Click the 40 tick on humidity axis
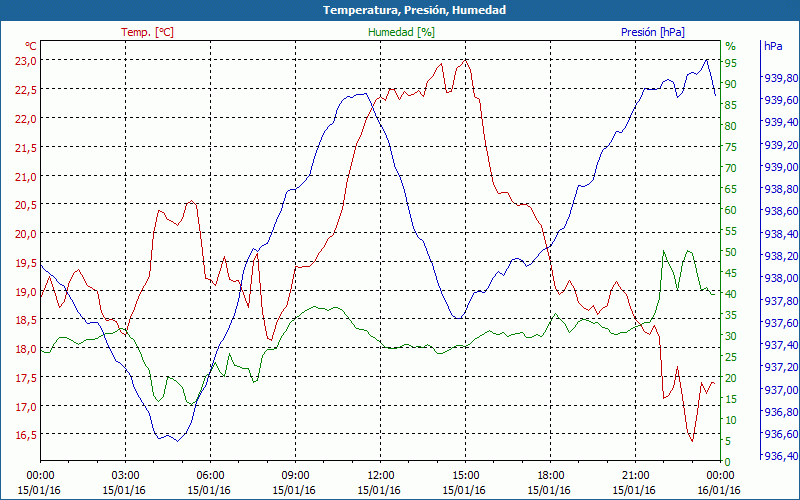The height and width of the screenshot is (500, 800). (x=731, y=294)
